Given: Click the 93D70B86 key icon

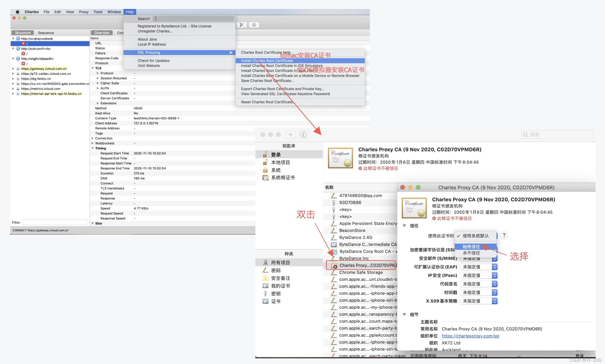Looking at the screenshot, I should (334, 203).
